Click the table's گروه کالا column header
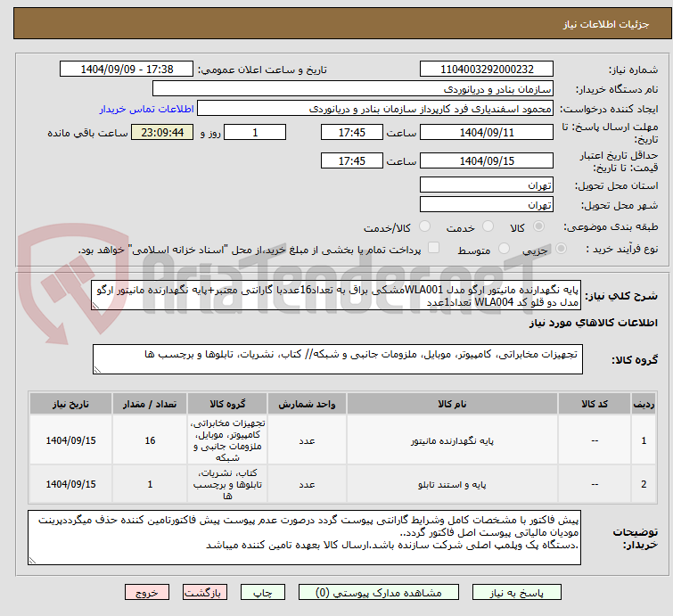 click(x=227, y=404)
